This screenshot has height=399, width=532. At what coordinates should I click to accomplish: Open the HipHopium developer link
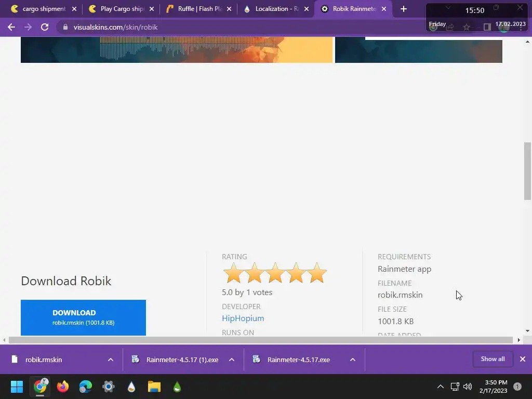[243, 318]
